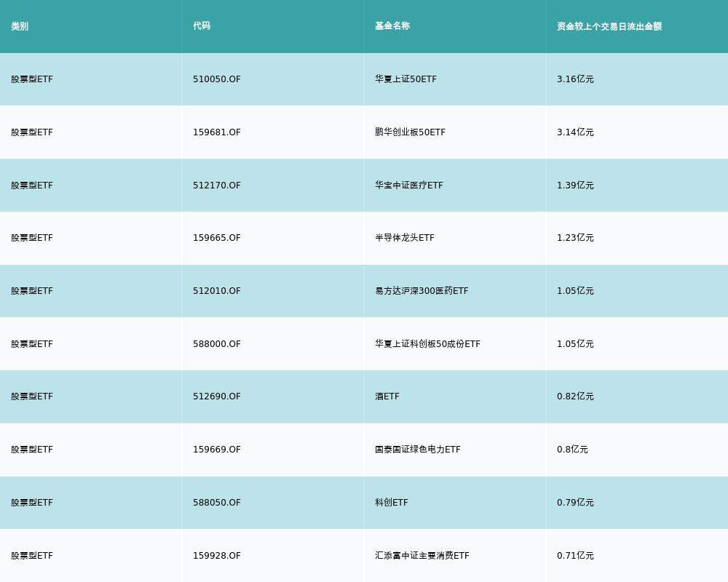Select code 512170.OF
Image resolution: width=728 pixels, height=582 pixels.
click(x=217, y=186)
